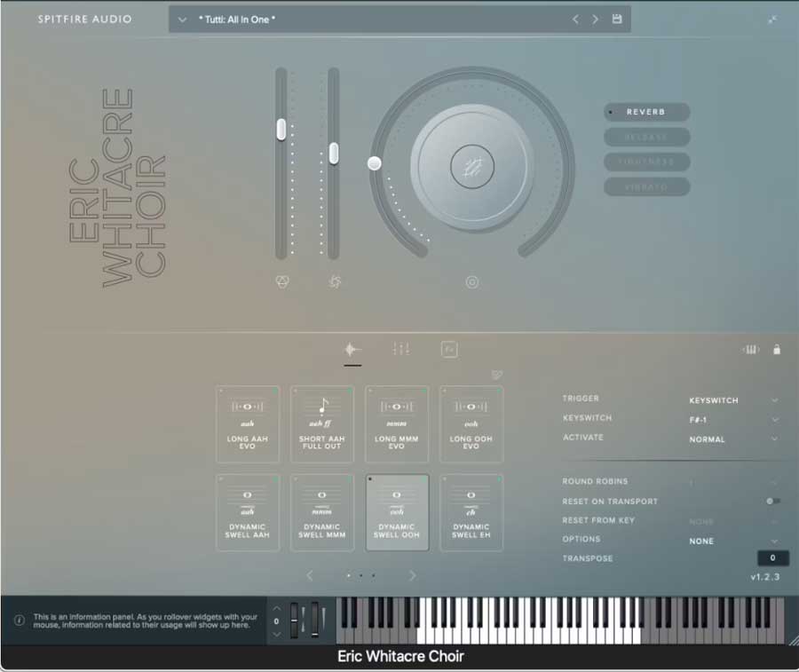
Task: Select the second techniques page dot
Action: [360, 576]
